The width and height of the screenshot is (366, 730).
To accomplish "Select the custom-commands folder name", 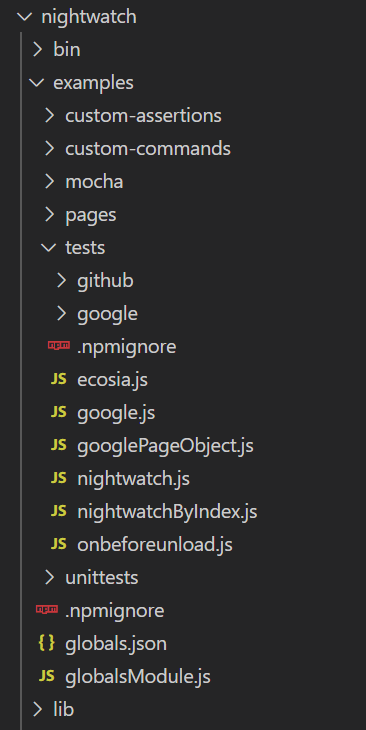I will [148, 149].
